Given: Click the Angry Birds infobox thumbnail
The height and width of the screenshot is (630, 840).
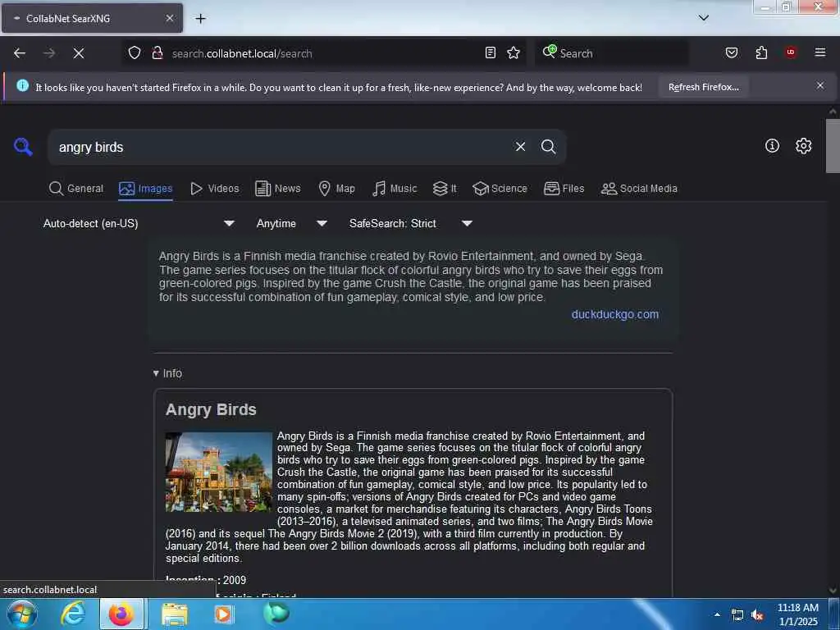Looking at the screenshot, I should (x=218, y=472).
